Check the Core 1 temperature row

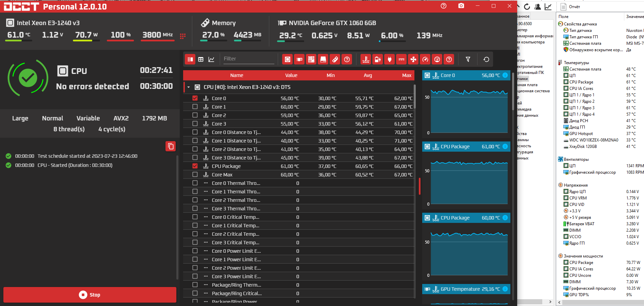(195, 107)
